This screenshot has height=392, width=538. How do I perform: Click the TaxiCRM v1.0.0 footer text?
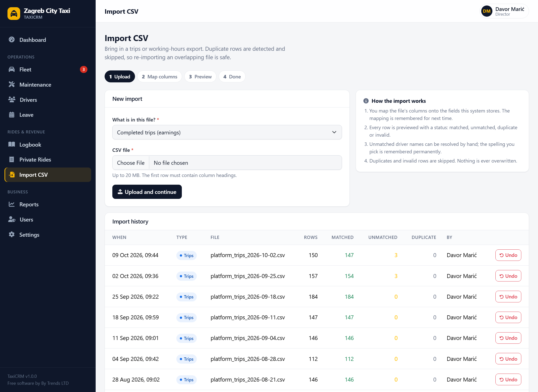pyautogui.click(x=22, y=376)
